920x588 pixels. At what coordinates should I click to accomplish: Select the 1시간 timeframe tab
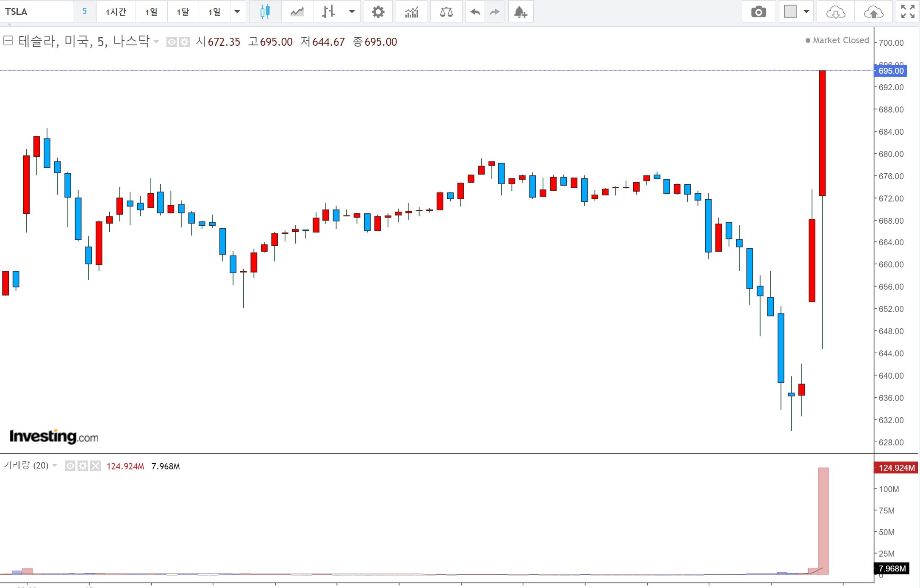(x=116, y=11)
